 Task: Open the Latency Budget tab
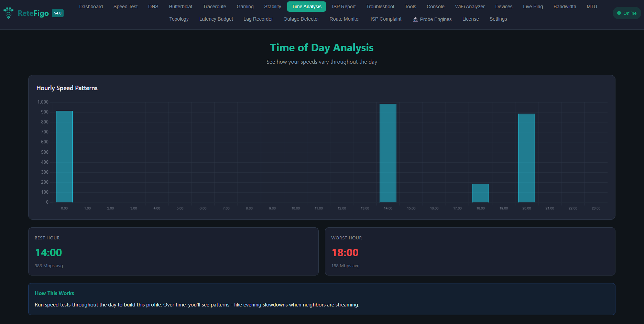(216, 19)
